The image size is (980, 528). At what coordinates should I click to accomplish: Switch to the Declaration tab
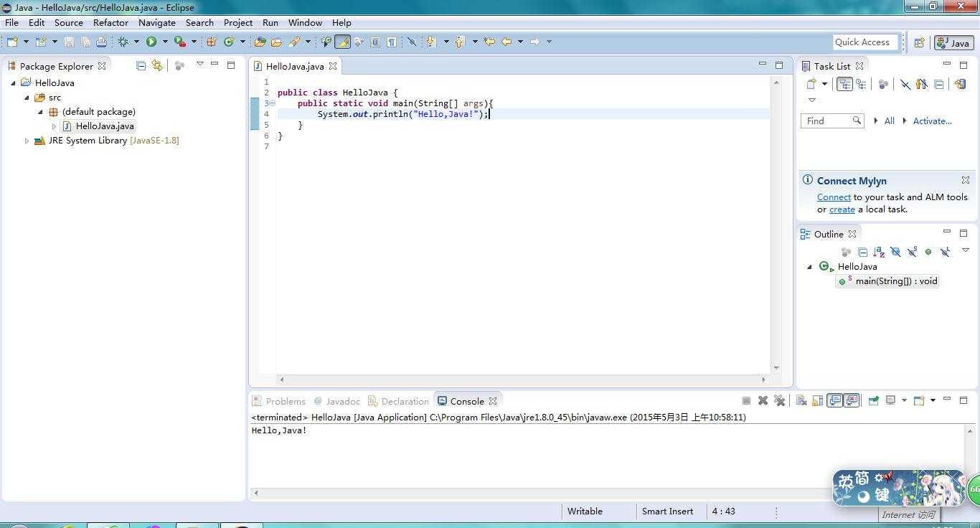[399, 401]
